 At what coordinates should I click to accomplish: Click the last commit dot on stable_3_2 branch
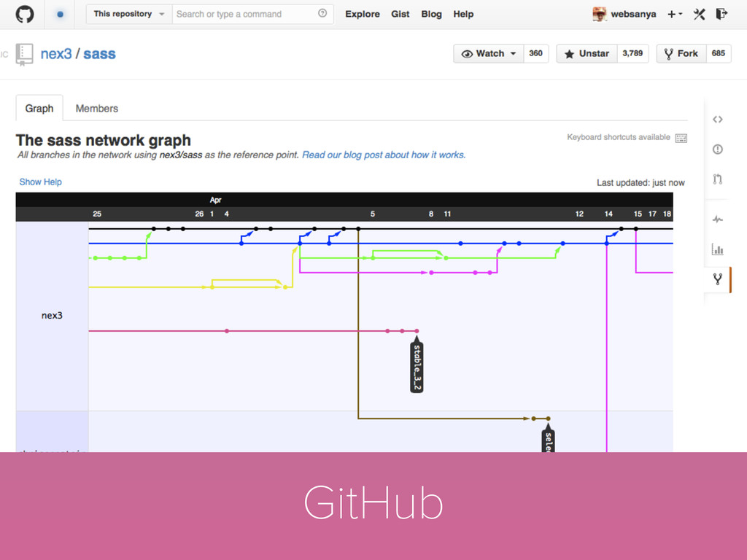[417, 331]
